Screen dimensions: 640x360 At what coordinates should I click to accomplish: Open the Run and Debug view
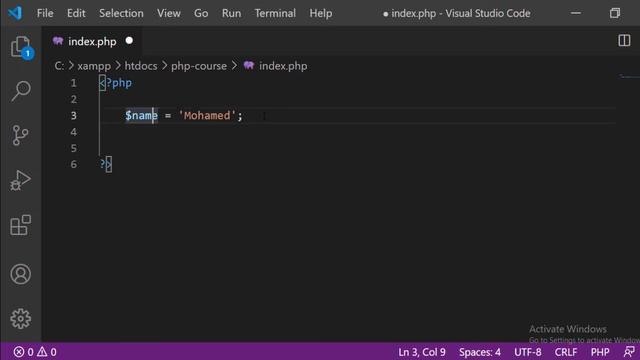(x=20, y=180)
